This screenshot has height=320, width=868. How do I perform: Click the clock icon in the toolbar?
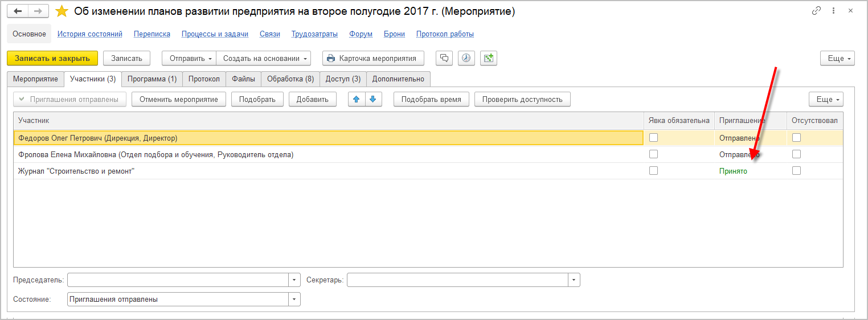click(x=466, y=58)
